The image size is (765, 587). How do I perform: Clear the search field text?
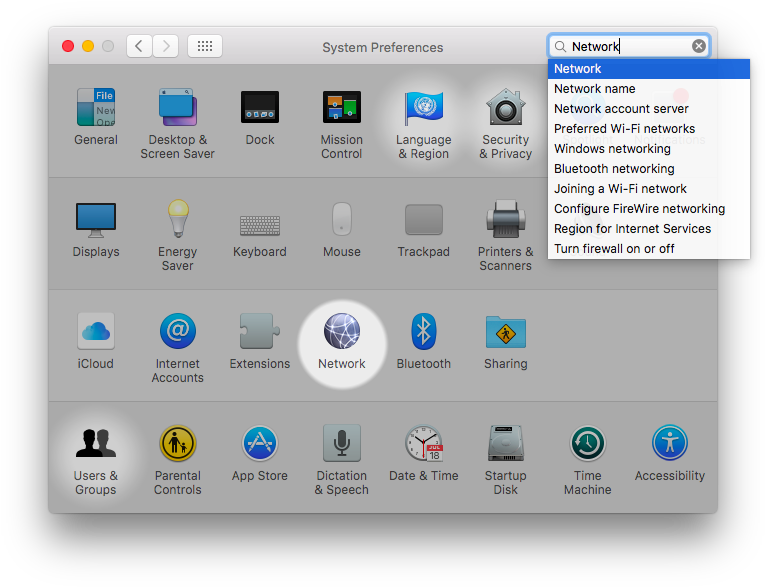pos(699,46)
